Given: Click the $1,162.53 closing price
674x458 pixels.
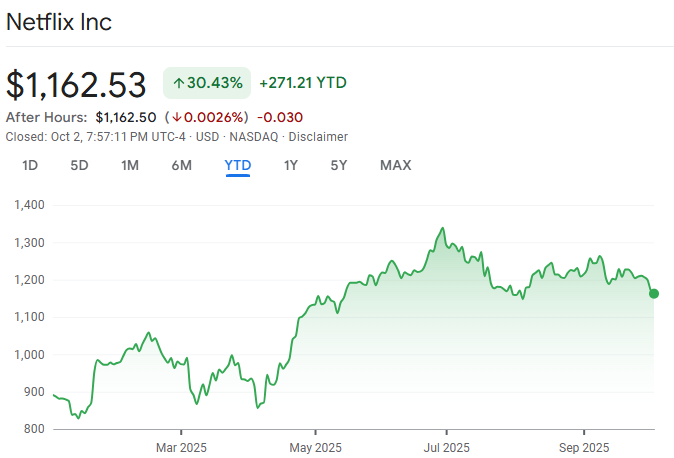Looking at the screenshot, I should point(76,84).
